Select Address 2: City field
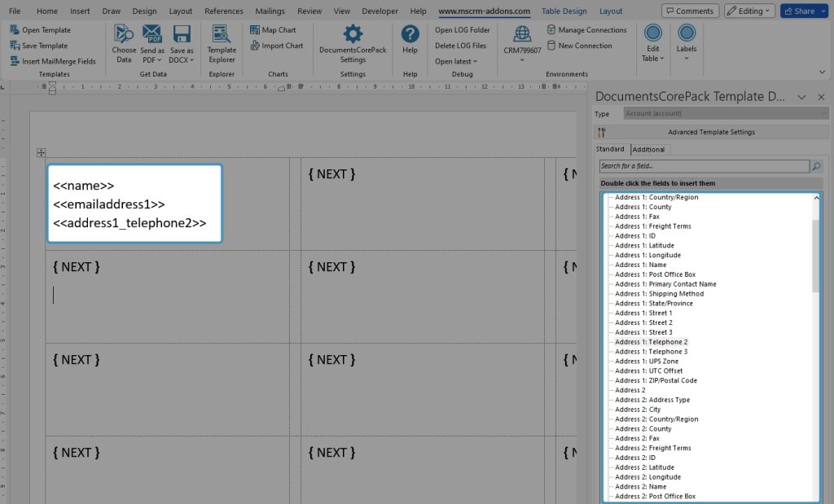The image size is (834, 504). pyautogui.click(x=638, y=410)
